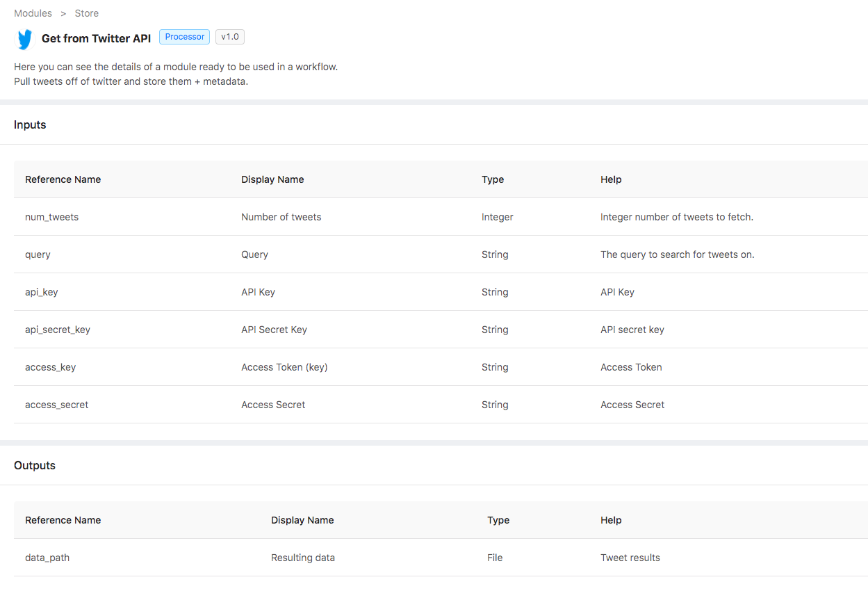The height and width of the screenshot is (591, 868).
Task: Click the access_secret reference name
Action: pyautogui.click(x=56, y=405)
